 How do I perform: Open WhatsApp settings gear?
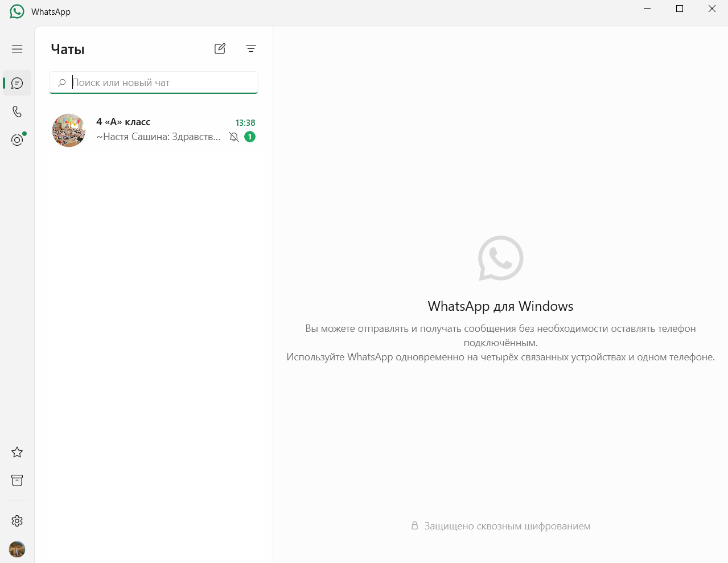point(17,521)
